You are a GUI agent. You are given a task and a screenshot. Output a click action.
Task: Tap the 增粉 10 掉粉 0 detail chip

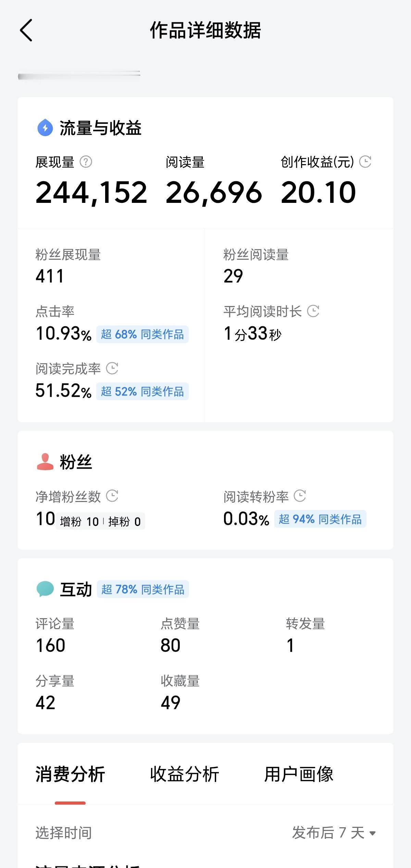click(100, 521)
